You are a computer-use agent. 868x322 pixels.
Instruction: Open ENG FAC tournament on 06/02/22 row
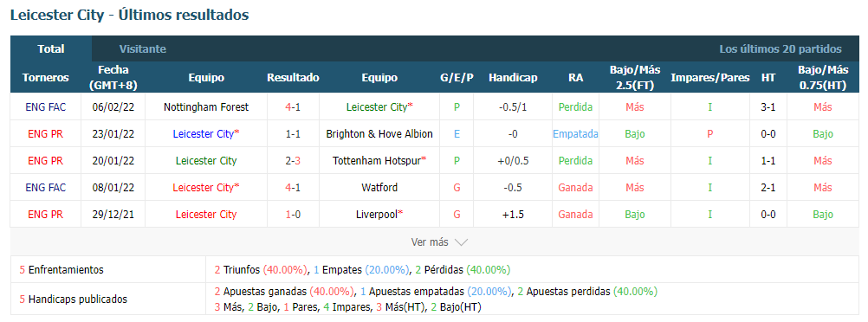tap(45, 107)
